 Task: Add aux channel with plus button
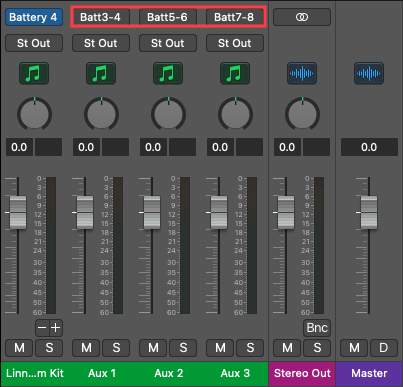pyautogui.click(x=56, y=328)
